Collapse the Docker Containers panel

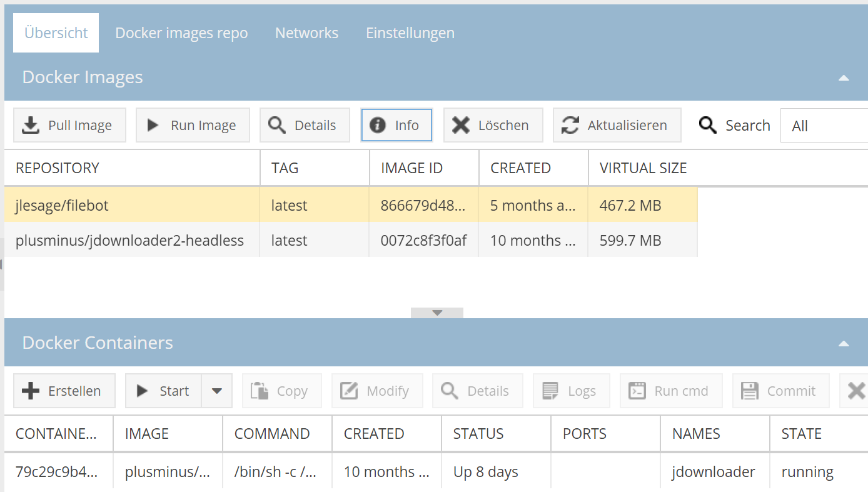point(844,343)
